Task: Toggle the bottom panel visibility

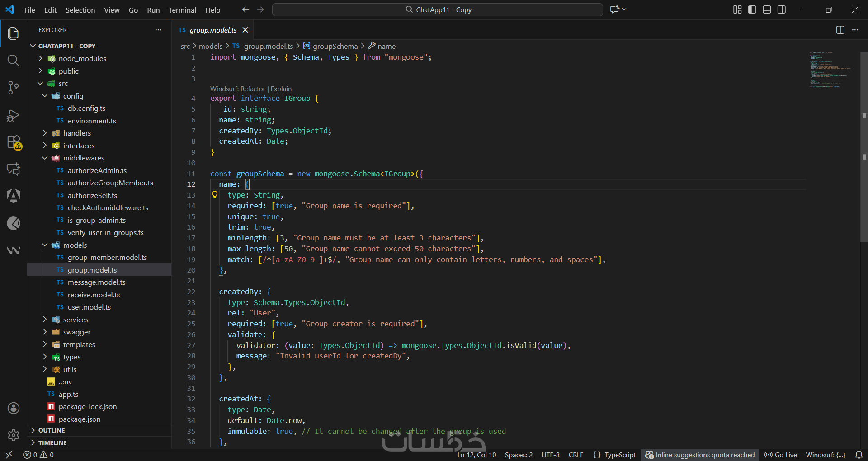Action: (x=767, y=9)
